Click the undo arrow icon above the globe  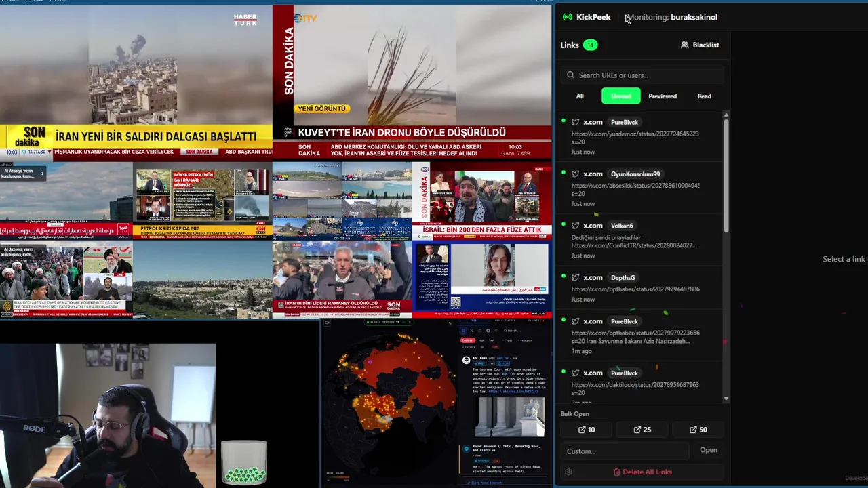coord(450,323)
